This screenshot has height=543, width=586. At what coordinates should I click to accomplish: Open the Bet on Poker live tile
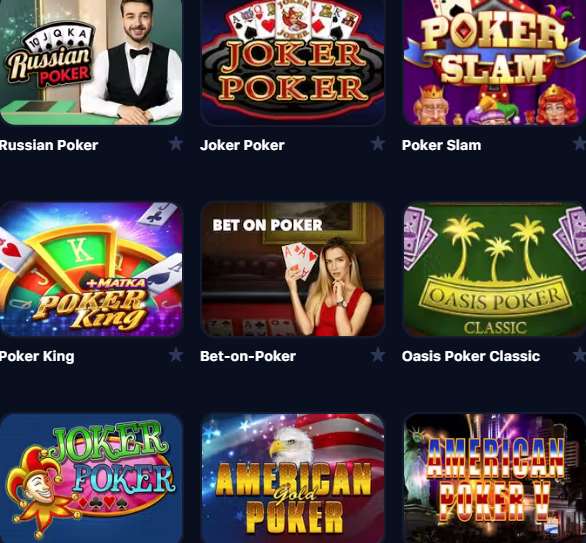point(293,269)
